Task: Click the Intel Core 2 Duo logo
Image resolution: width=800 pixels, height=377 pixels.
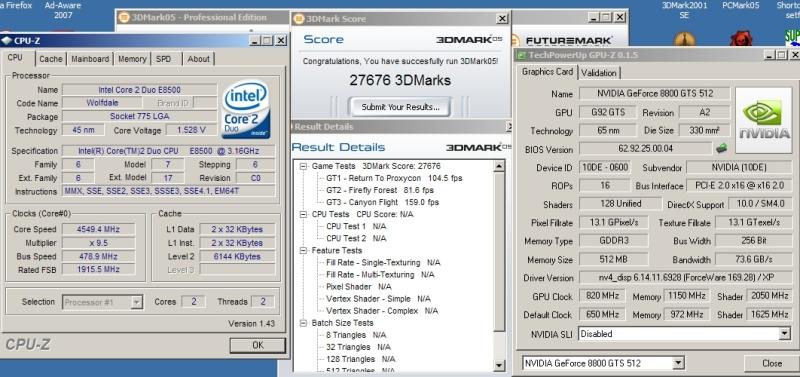Action: click(246, 110)
